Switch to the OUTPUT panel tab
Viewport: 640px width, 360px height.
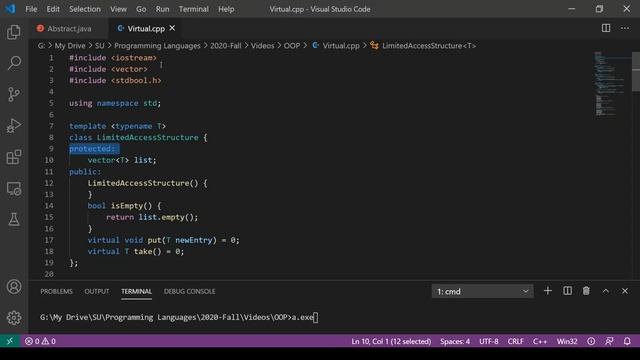pyautogui.click(x=97, y=291)
